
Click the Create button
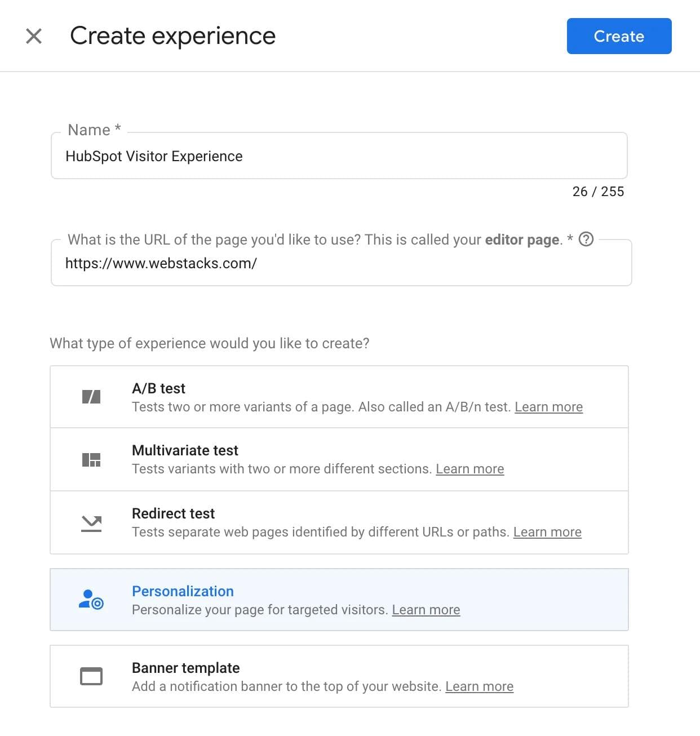(x=618, y=36)
